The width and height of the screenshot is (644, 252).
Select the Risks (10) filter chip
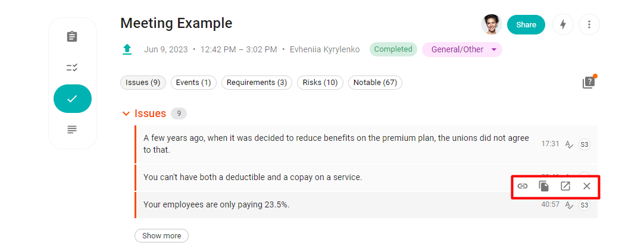pyautogui.click(x=320, y=83)
